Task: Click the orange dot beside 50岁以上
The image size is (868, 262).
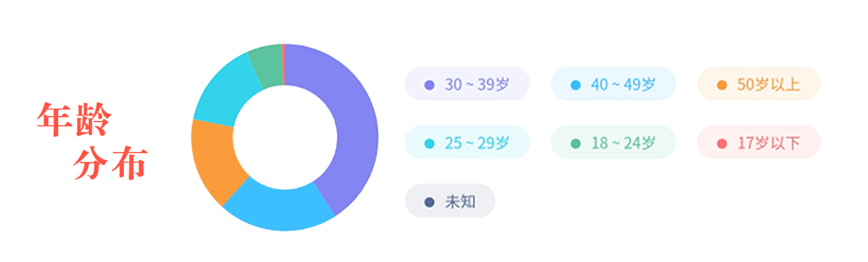Action: [x=722, y=85]
